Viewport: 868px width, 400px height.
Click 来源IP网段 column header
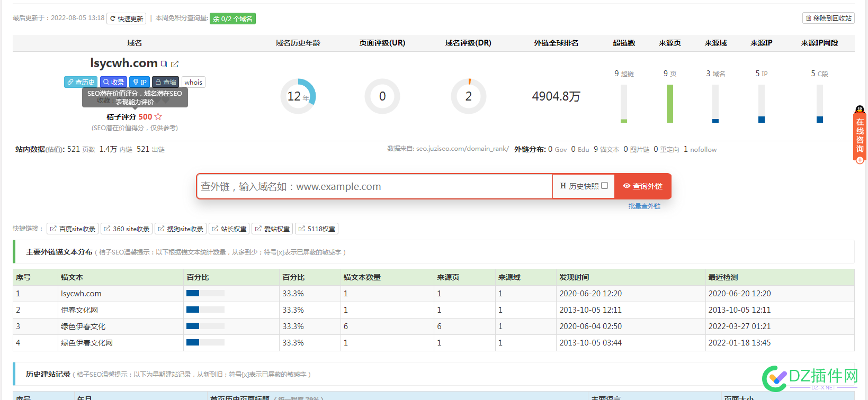point(820,43)
